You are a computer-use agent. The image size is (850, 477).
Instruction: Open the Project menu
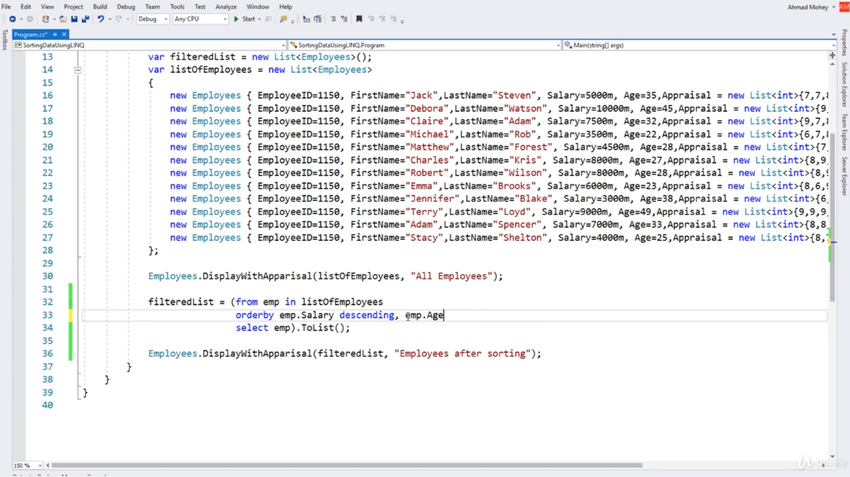click(73, 7)
